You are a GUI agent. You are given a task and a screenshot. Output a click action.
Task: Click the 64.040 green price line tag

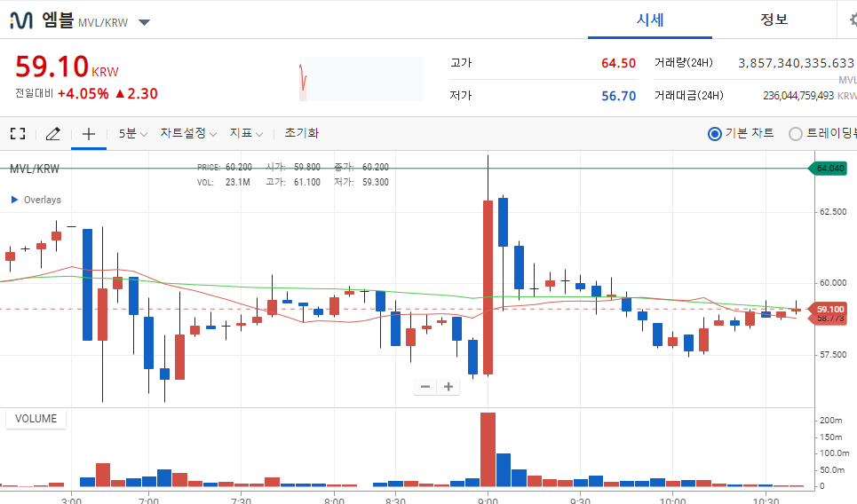829,169
